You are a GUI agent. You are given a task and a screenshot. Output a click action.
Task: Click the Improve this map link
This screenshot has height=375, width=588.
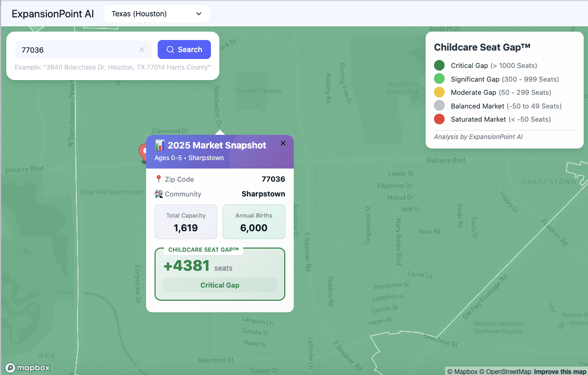point(560,371)
